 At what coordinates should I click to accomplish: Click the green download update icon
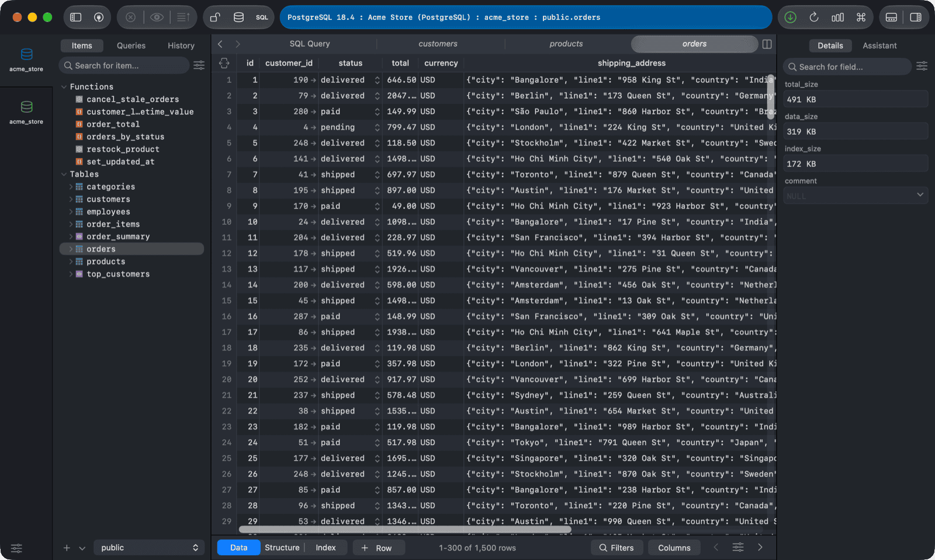point(791,18)
